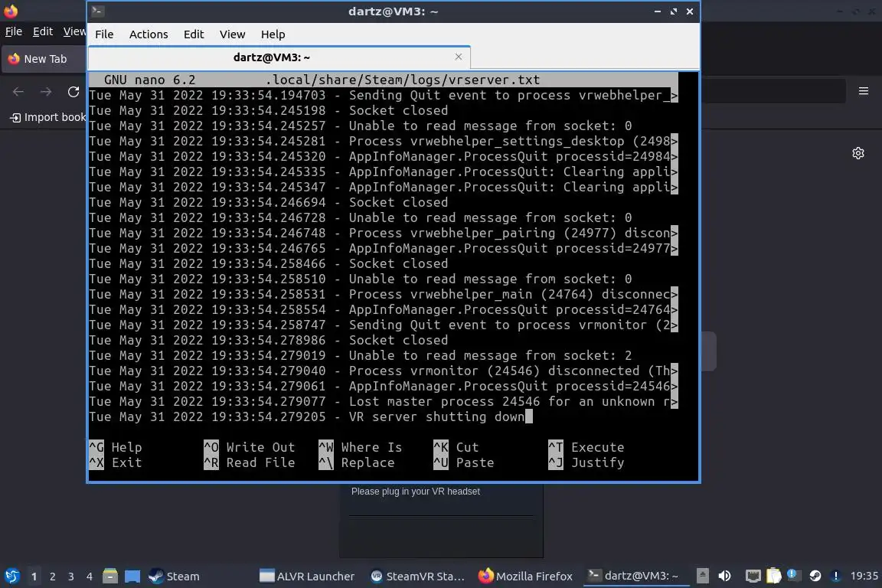Open the clipboard manager tray icon
This screenshot has height=588, width=882.
[774, 576]
